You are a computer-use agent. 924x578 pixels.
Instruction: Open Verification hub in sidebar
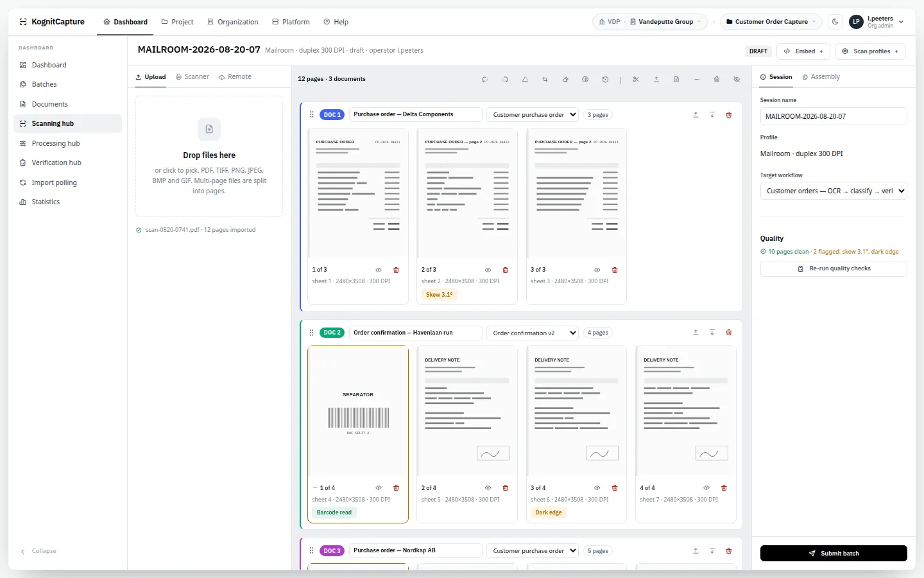point(67,163)
